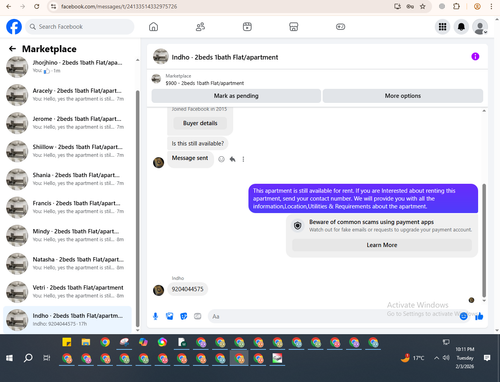Image resolution: width=500 pixels, height=382 pixels.
Task: React with emoji to Message sent
Action: 221,159
